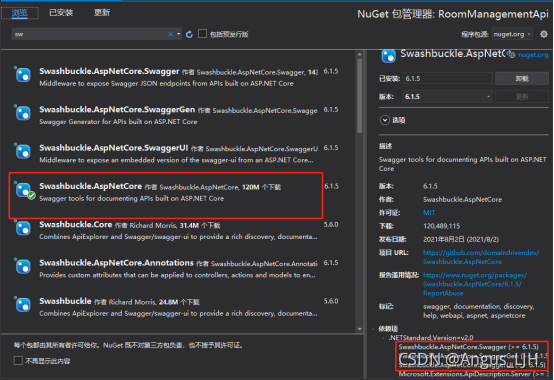Click the Microsoft.Extensions.ApiDescription.Server dependency
This screenshot has width=554, height=380.
pyautogui.click(x=473, y=374)
